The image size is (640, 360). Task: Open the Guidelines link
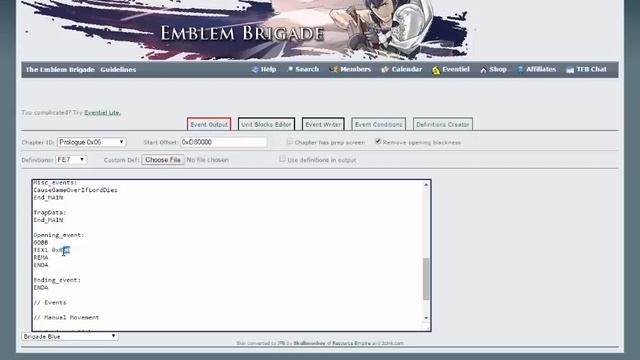118,70
